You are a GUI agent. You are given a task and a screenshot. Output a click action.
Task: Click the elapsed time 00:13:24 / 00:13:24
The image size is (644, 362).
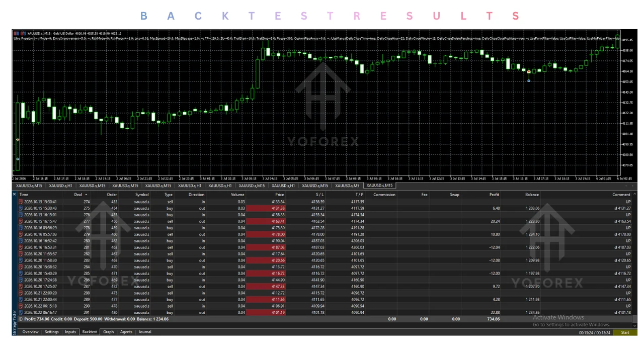(595, 332)
